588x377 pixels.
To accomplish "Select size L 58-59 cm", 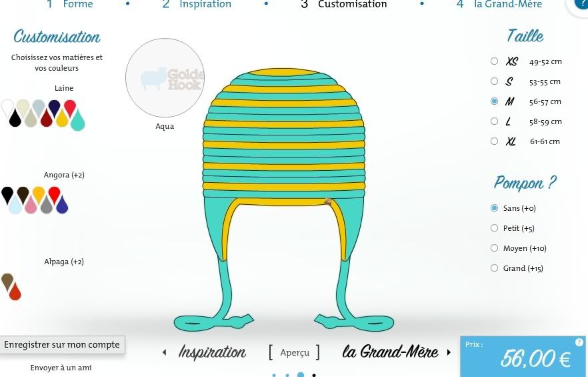I will (x=494, y=121).
